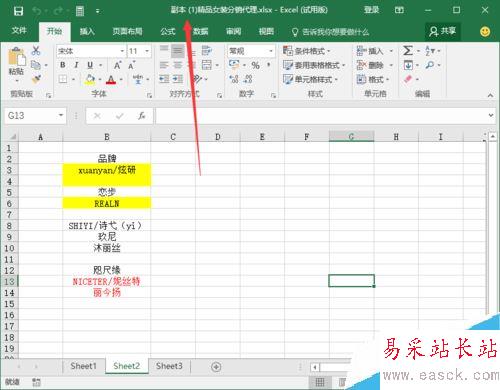The height and width of the screenshot is (390, 500).
Task: Click the Fill down icon
Action: (x=408, y=65)
